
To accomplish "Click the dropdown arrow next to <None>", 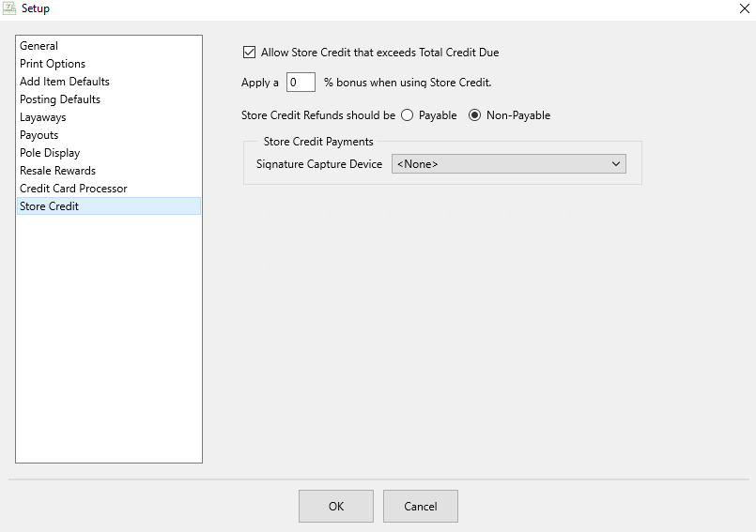I will pos(616,164).
